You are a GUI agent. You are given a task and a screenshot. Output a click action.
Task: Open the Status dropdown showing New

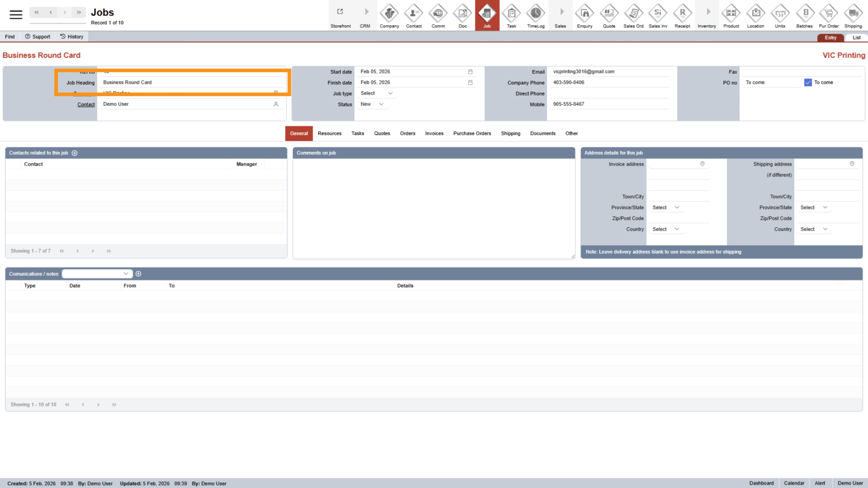(x=372, y=104)
